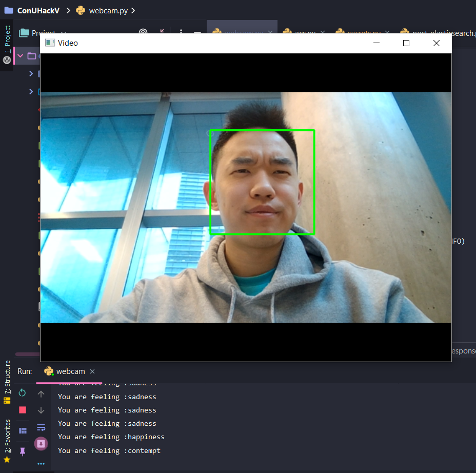Screen dimensions: 476x473
Task: Open Project panel options menu
Action: coord(181,31)
